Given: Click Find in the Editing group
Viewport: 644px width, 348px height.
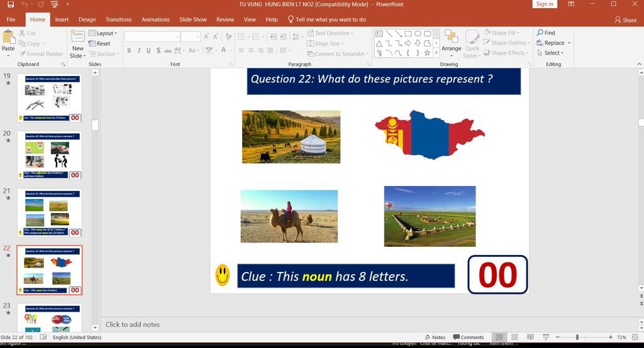Looking at the screenshot, I should click(546, 33).
